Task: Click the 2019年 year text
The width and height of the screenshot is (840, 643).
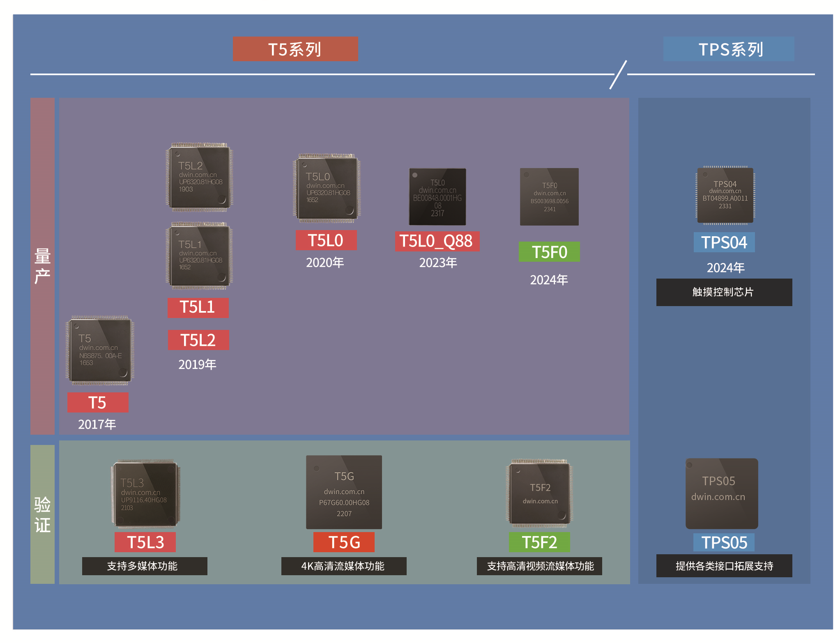Action: click(x=198, y=364)
